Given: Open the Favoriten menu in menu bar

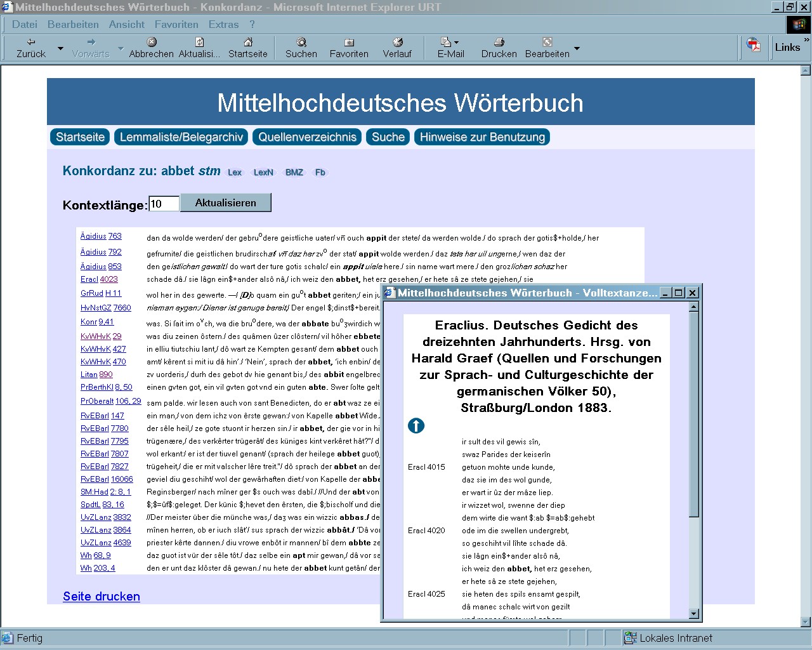Looking at the screenshot, I should pos(176,24).
